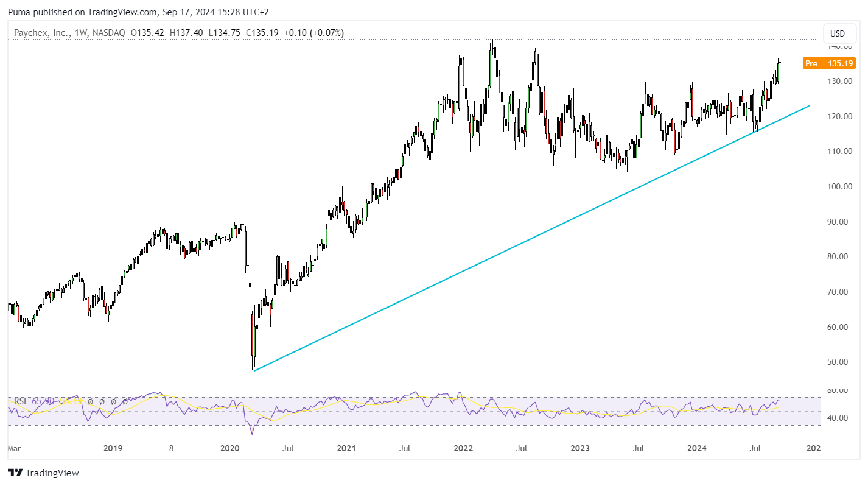Click the TradingView logo at bottom left

click(x=43, y=473)
